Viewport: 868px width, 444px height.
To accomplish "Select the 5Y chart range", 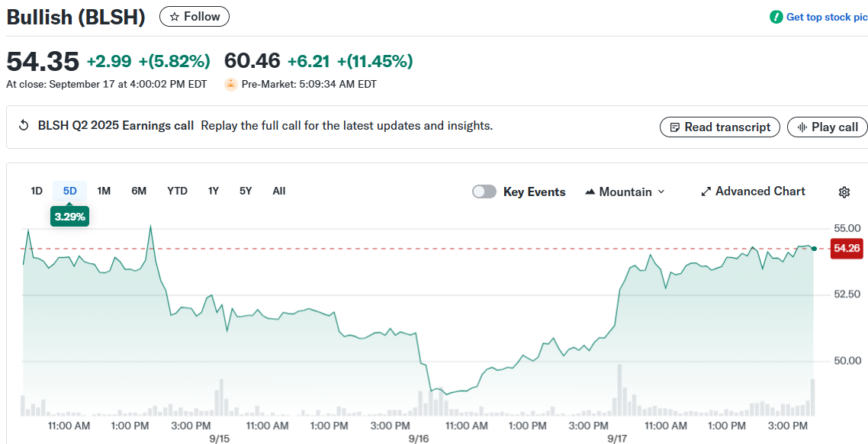I will pyautogui.click(x=246, y=191).
